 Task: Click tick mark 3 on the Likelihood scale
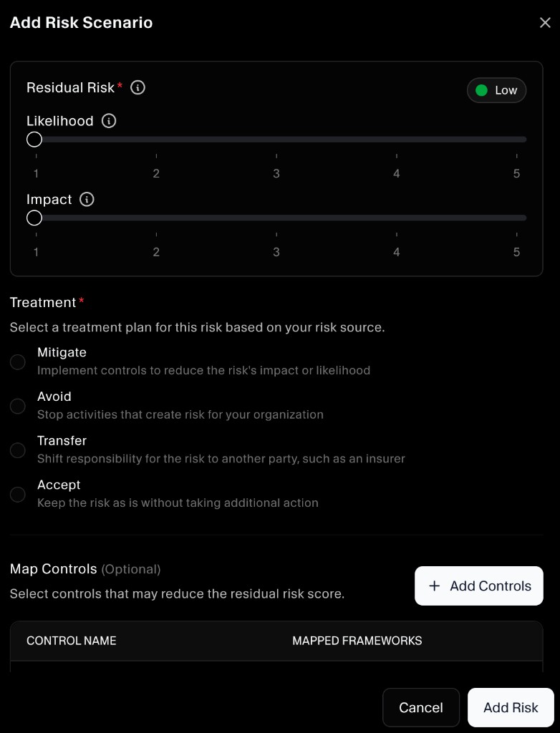click(276, 155)
